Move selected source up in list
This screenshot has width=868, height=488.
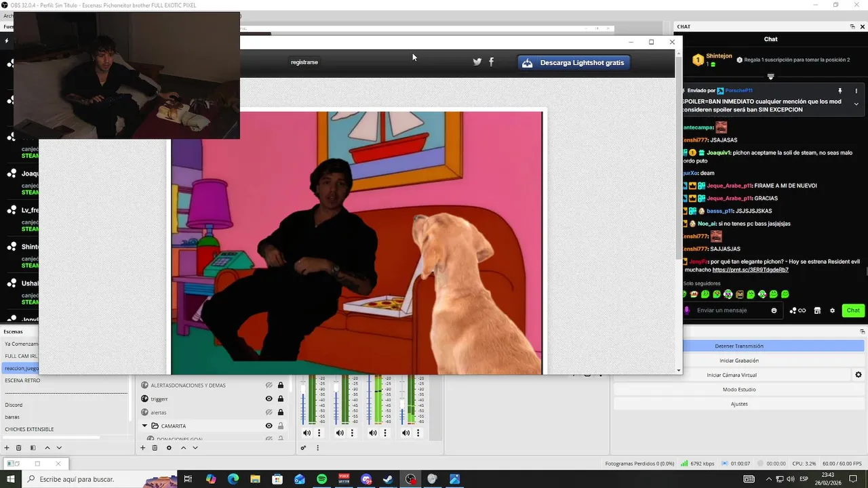click(x=183, y=447)
